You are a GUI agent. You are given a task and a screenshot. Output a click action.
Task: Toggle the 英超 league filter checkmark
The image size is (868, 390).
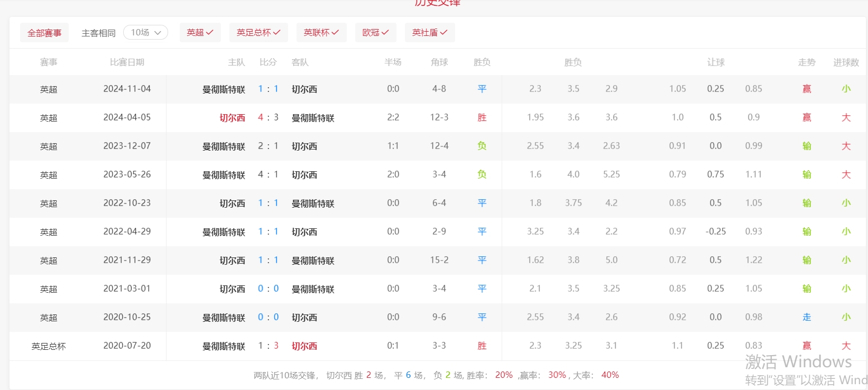coord(200,33)
